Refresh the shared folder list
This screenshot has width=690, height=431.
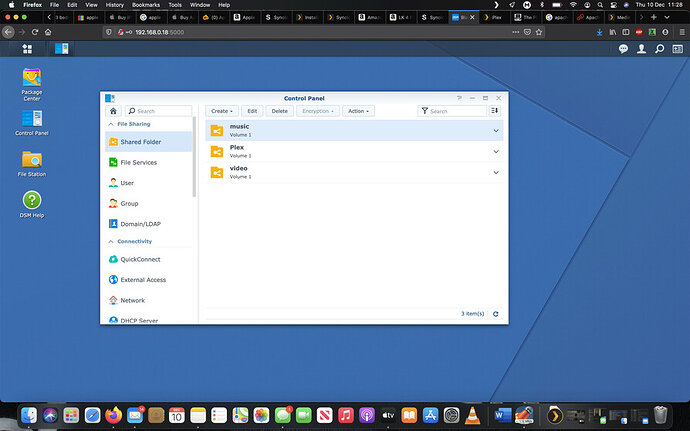tap(495, 314)
